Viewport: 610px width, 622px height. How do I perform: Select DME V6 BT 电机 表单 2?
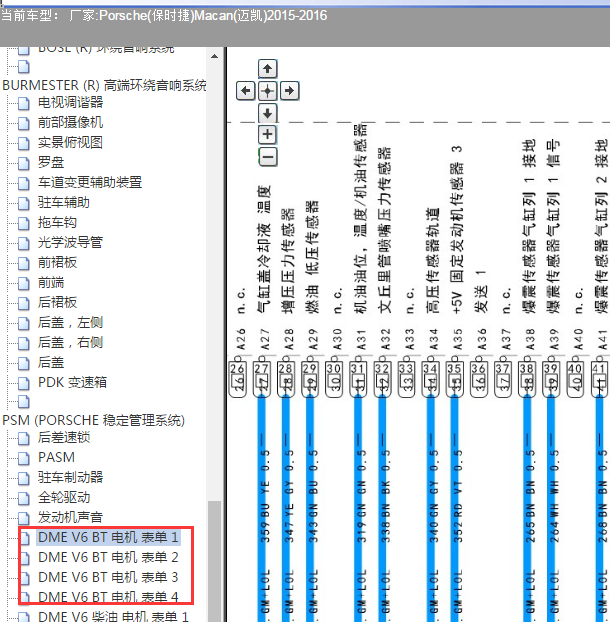[108, 557]
